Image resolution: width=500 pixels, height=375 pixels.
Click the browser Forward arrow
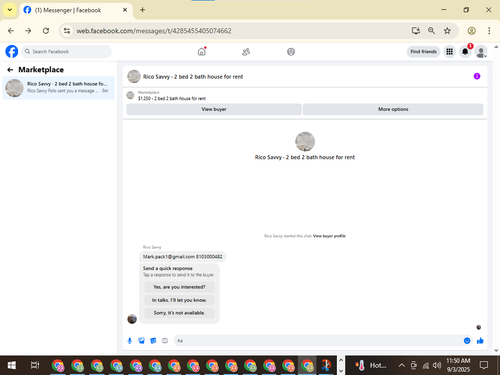click(x=28, y=31)
